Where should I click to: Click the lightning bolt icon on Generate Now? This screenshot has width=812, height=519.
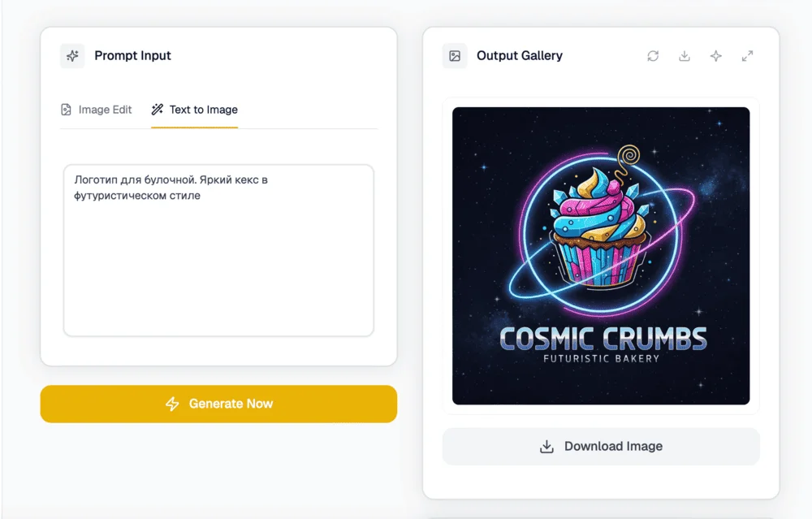click(x=172, y=404)
